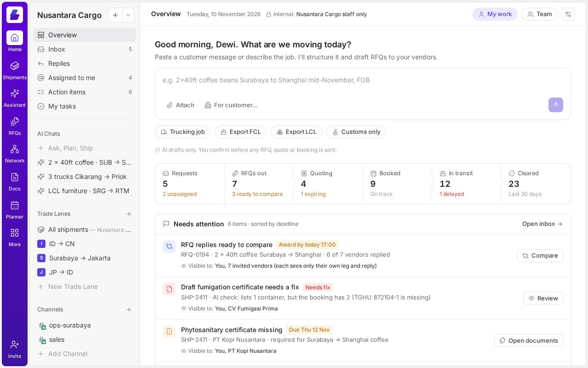Viewport: 588px width, 368px height.
Task: Attach a file to the request
Action: (x=180, y=105)
